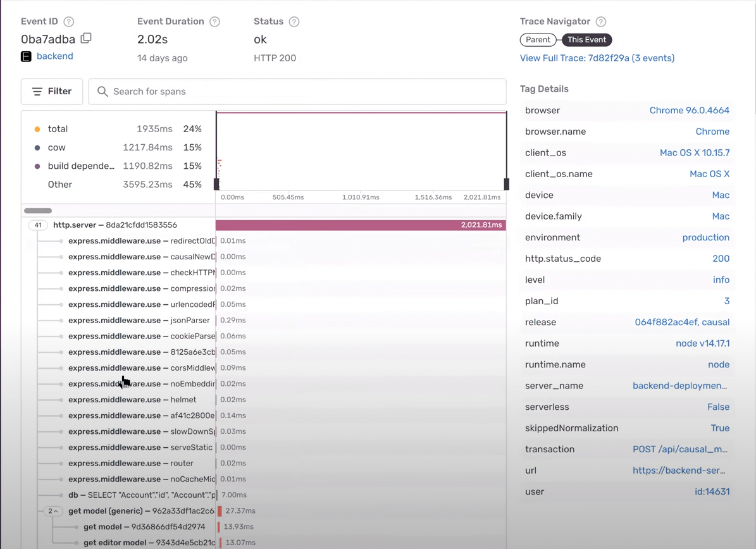
Task: Click the right minimap range handle
Action: pos(506,184)
